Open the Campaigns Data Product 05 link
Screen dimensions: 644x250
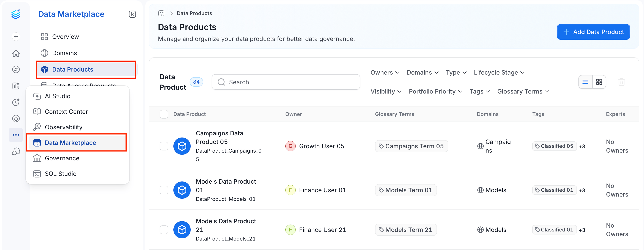[219, 138]
